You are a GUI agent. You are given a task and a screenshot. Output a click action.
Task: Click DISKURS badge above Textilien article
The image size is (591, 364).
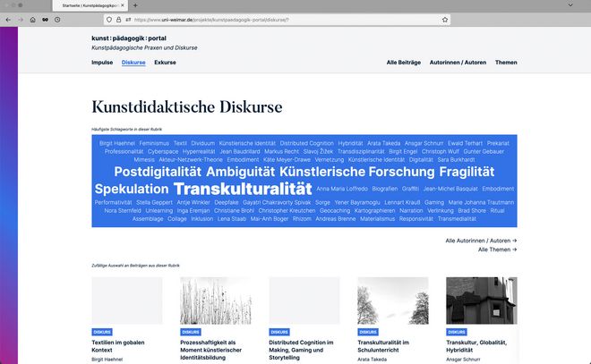[x=102, y=332]
